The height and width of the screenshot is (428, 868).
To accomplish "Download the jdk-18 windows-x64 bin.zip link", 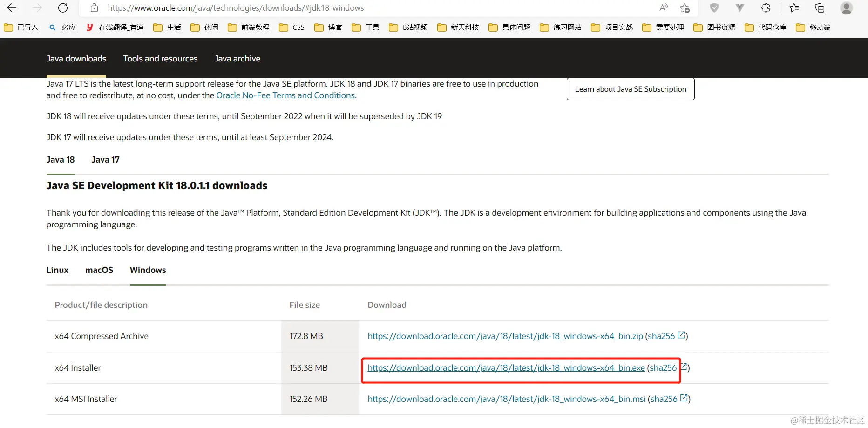I will tap(505, 336).
